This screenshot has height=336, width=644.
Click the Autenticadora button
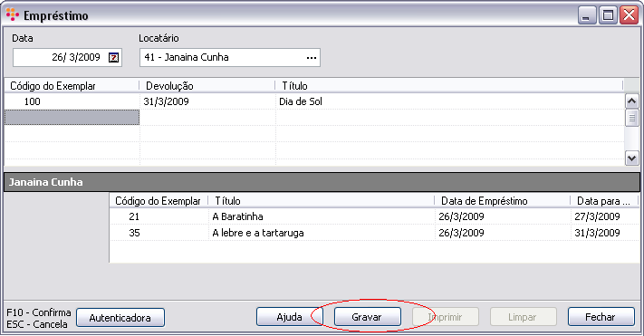120,318
